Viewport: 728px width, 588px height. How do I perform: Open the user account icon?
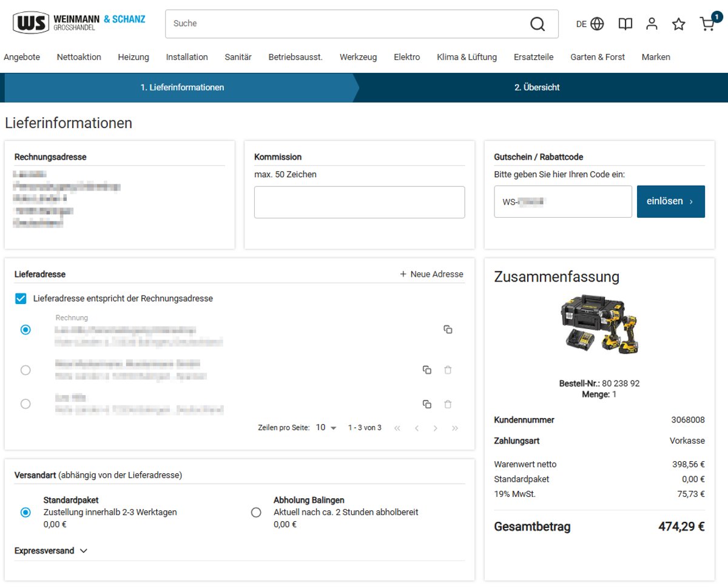pyautogui.click(x=652, y=24)
